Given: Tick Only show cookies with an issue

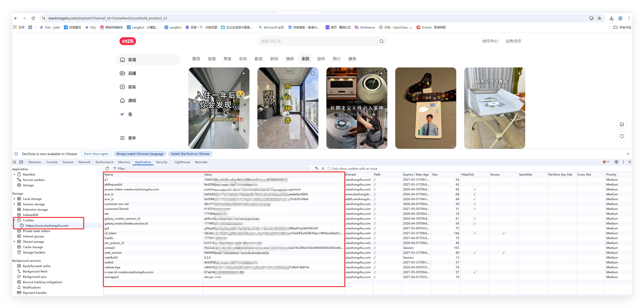Looking at the screenshot, I should pyautogui.click(x=329, y=168).
